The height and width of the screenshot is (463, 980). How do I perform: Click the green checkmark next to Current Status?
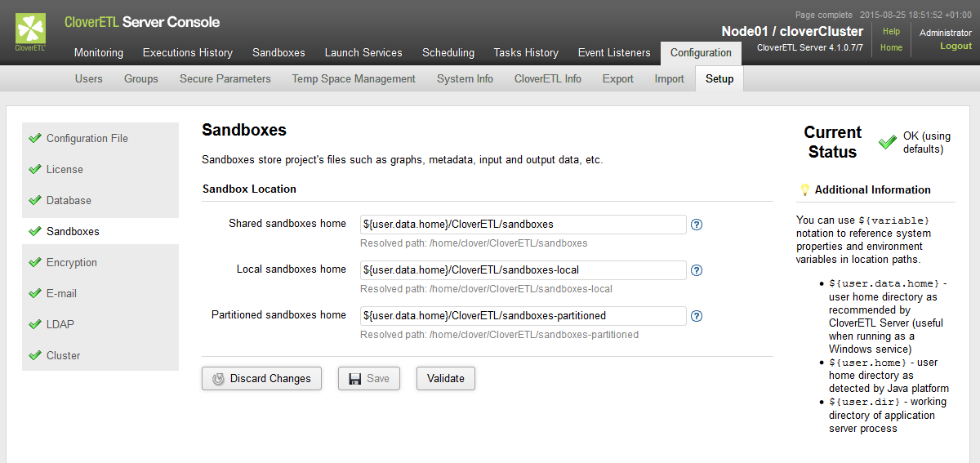coord(887,142)
